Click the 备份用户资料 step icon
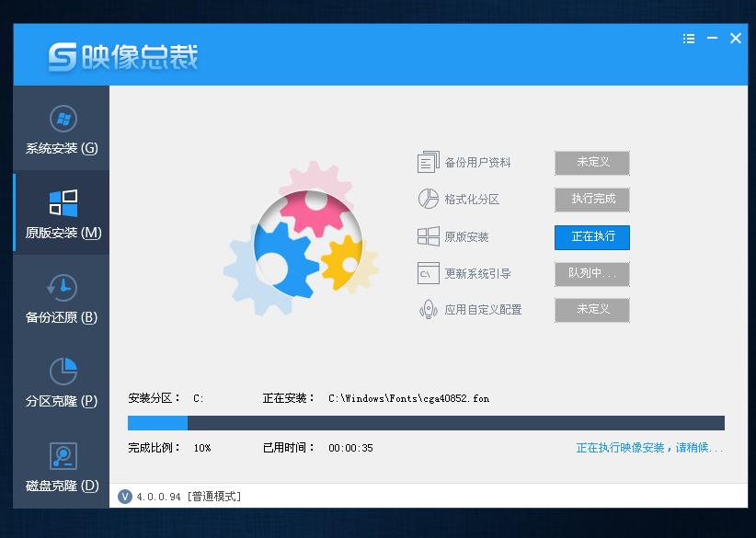This screenshot has height=538, width=756. pos(429,163)
